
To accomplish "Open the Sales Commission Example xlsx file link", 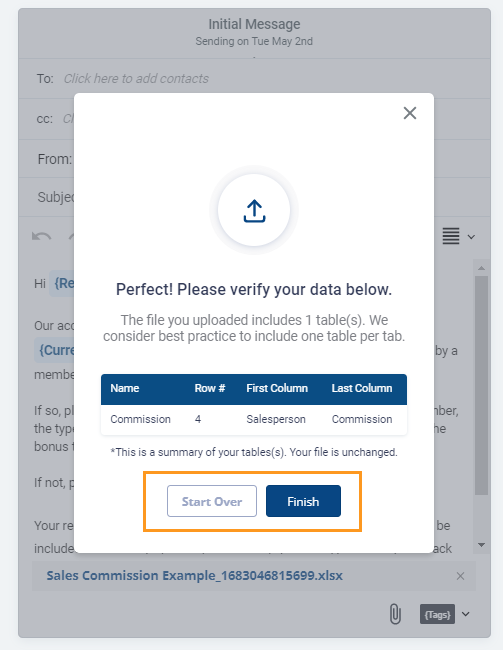I will click(x=194, y=575).
